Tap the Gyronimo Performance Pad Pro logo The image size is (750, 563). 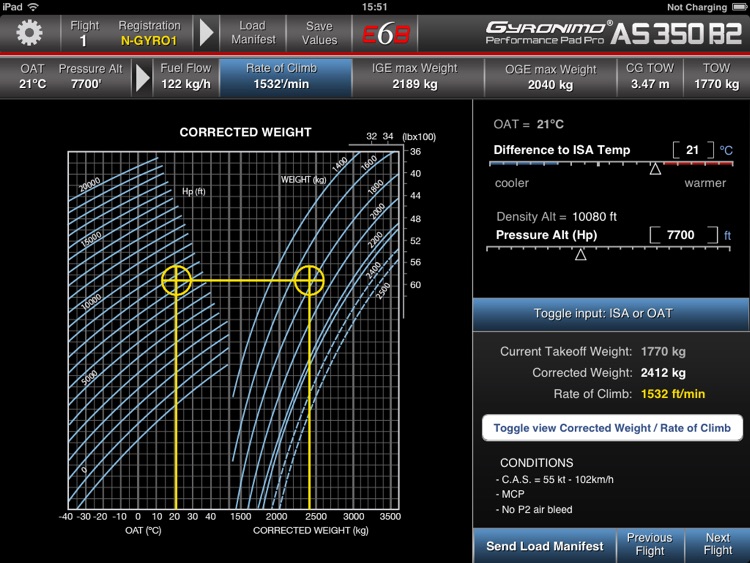coord(549,33)
